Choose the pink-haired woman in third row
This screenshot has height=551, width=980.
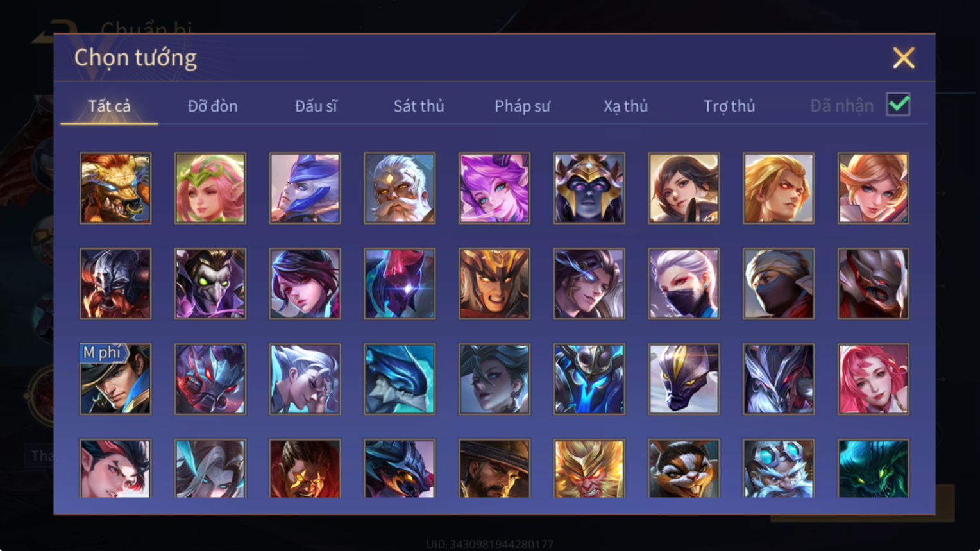(874, 378)
